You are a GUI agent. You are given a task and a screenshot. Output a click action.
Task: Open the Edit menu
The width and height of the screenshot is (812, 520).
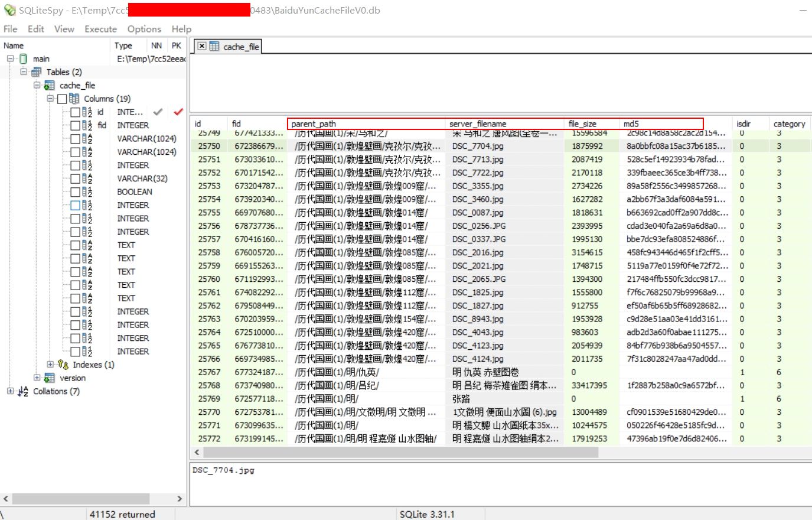[x=36, y=29]
